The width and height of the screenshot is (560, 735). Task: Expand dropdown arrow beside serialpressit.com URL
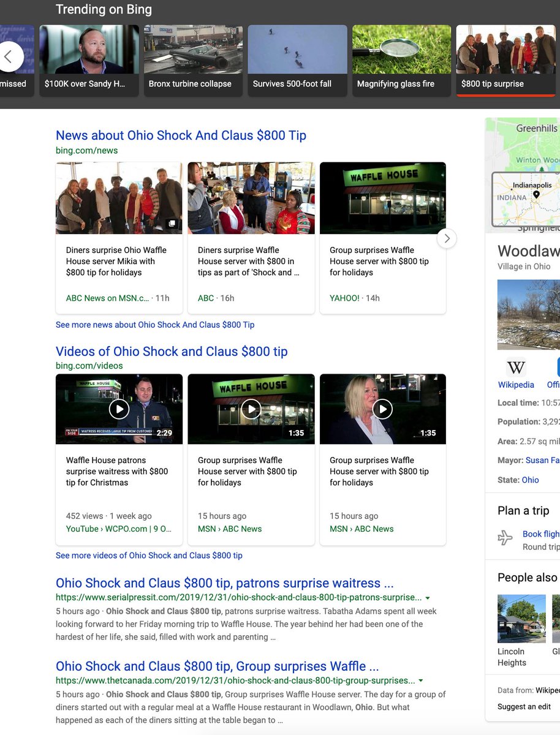coord(428,598)
